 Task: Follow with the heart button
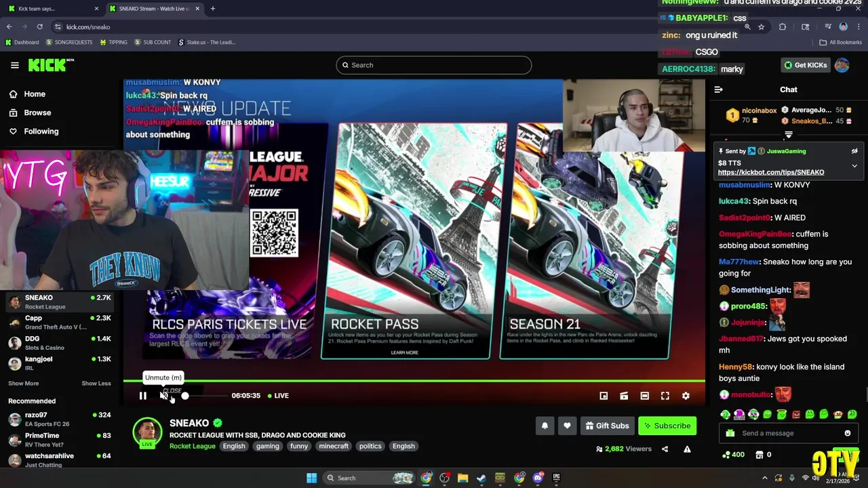(567, 426)
